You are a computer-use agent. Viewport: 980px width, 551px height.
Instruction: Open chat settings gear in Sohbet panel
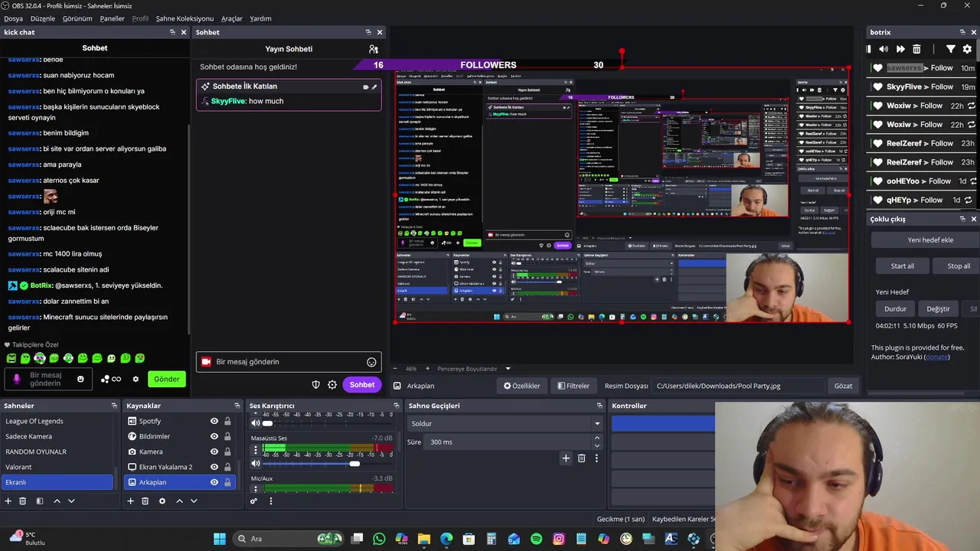coord(332,385)
